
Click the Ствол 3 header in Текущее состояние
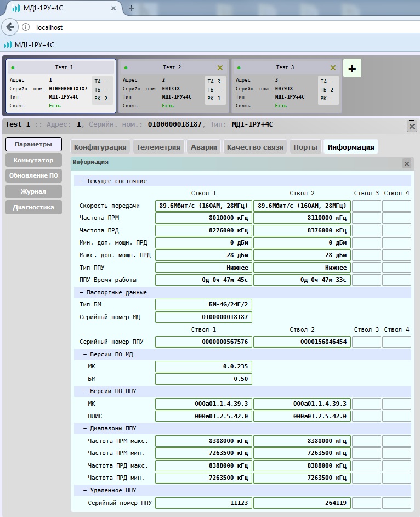click(366, 193)
